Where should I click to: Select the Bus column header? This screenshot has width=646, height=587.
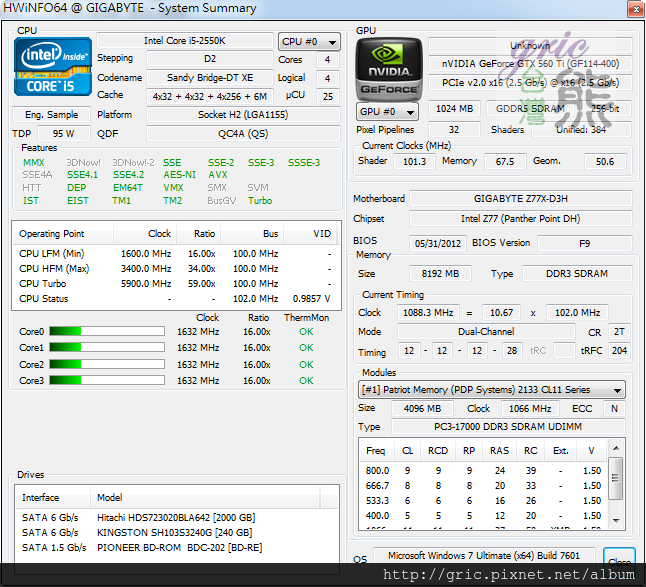tap(252, 234)
